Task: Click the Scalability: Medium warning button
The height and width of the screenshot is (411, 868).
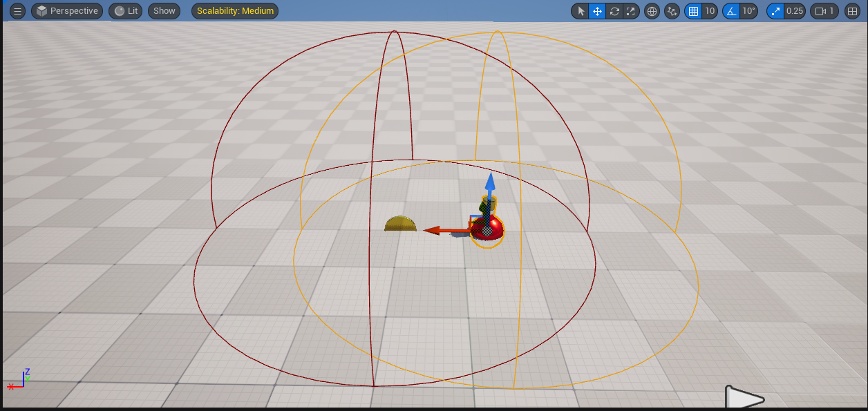Action: point(235,11)
